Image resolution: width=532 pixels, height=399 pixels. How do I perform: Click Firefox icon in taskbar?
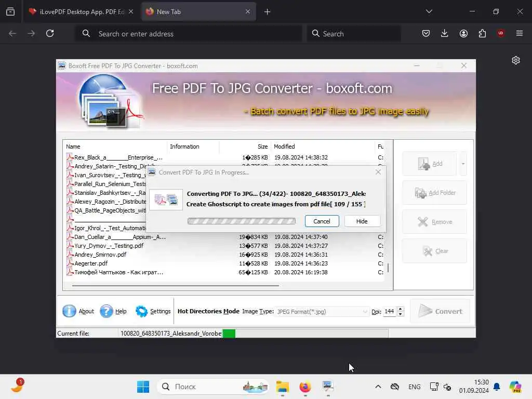coord(305,387)
